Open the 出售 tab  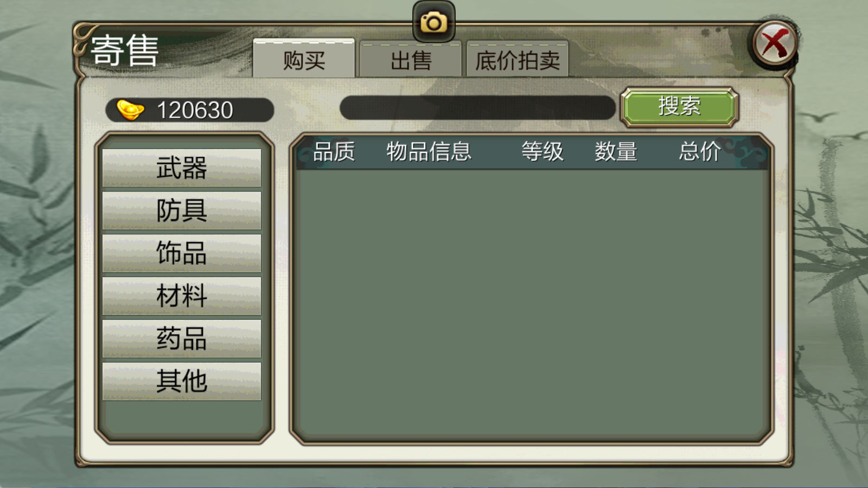[411, 60]
